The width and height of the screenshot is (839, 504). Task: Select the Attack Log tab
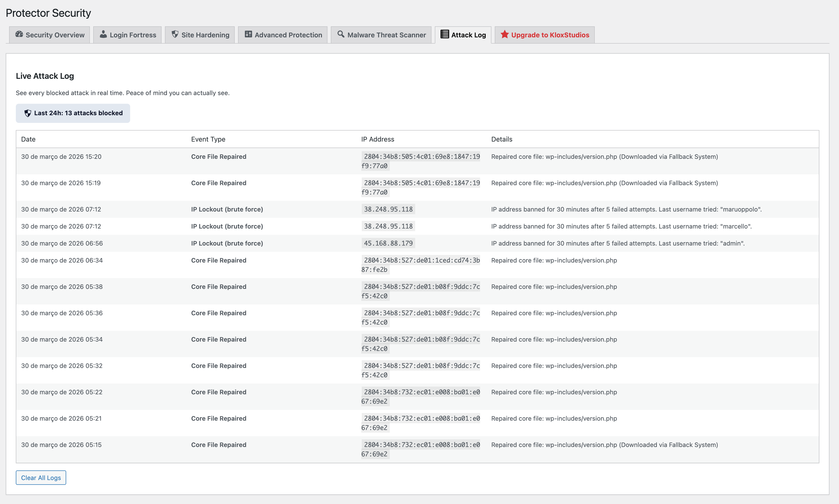coord(463,35)
